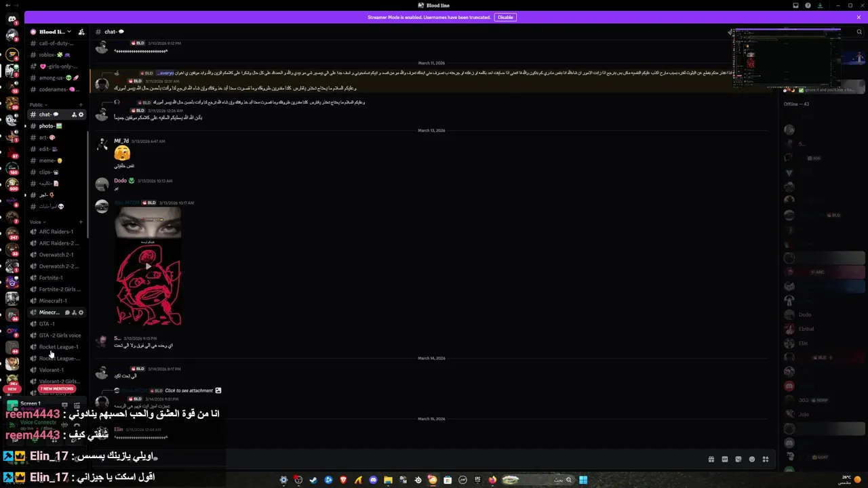Join Valorant-1 voice channel
868x488 pixels.
(x=57, y=370)
